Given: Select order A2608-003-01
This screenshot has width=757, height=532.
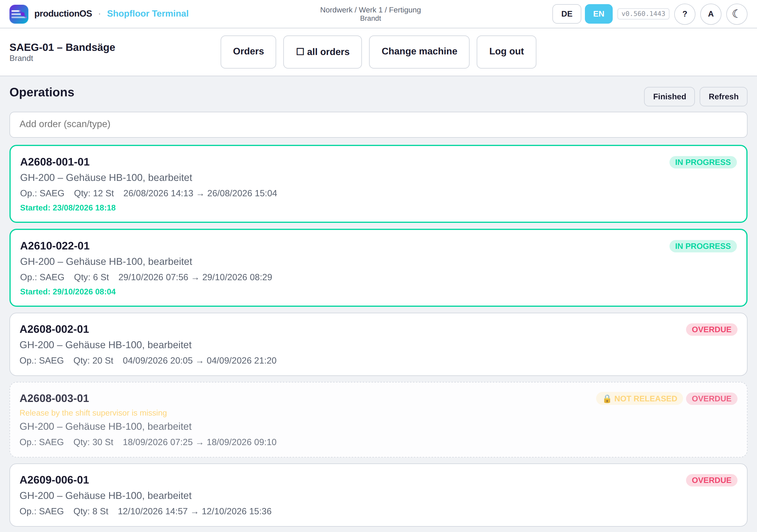Looking at the screenshot, I should [378, 420].
